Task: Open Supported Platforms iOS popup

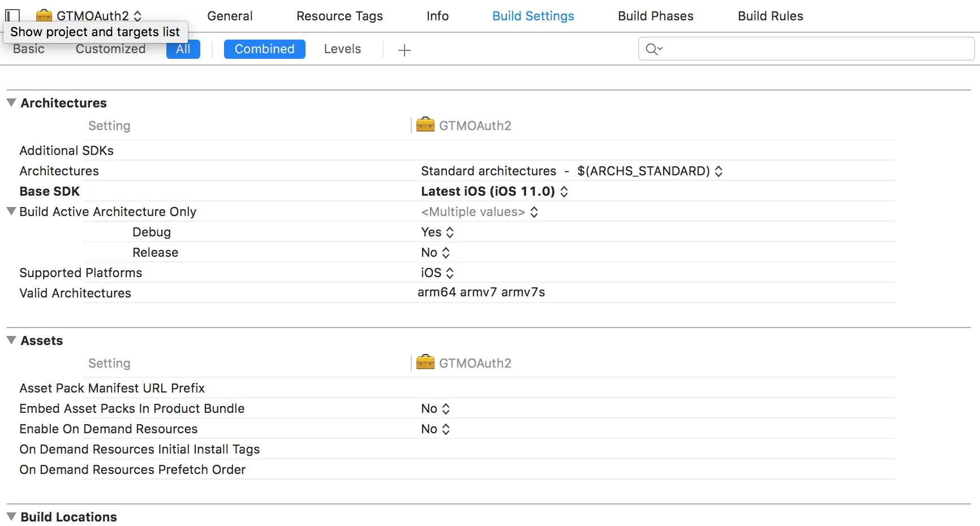Action: 437,273
